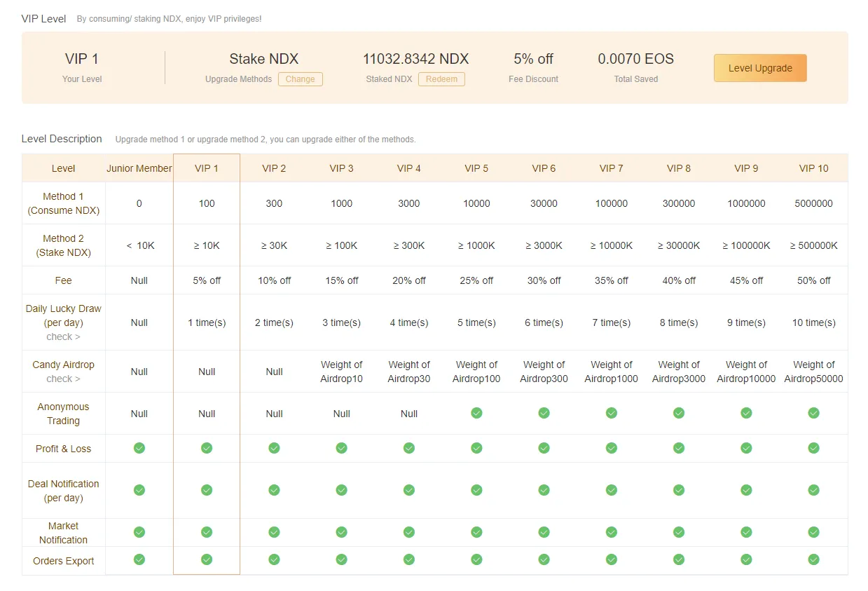The image size is (868, 591).
Task: Click Market Notification checkmark for VIP 10
Action: [813, 532]
